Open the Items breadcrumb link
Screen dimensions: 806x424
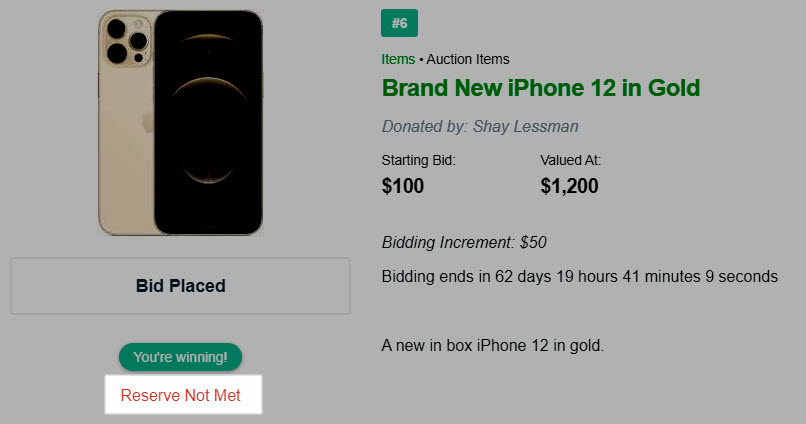coord(398,59)
